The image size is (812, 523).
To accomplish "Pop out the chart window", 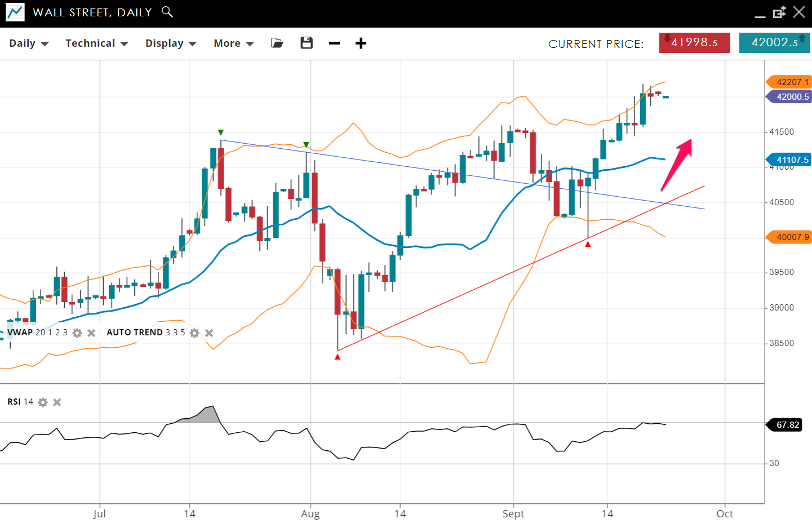I will click(x=779, y=12).
